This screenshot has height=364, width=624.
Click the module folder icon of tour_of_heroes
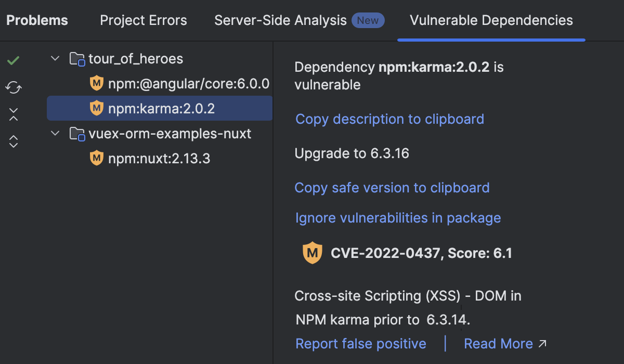point(77,59)
